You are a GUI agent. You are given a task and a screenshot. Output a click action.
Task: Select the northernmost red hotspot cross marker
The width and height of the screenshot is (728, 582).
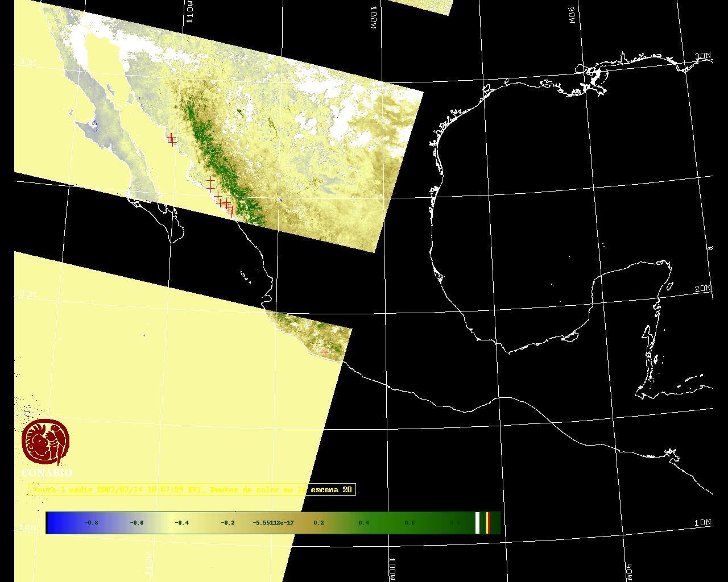click(x=171, y=137)
